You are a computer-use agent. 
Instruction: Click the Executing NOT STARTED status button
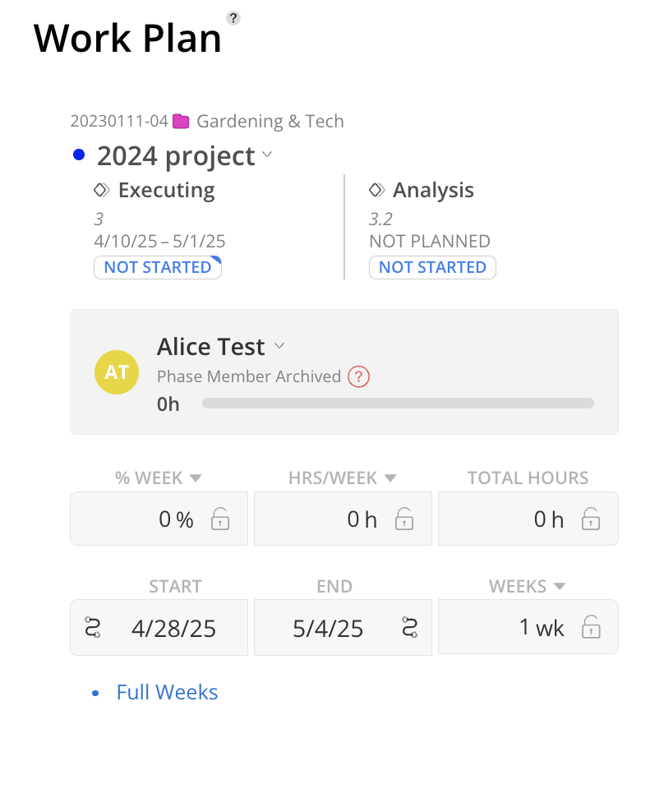click(158, 267)
